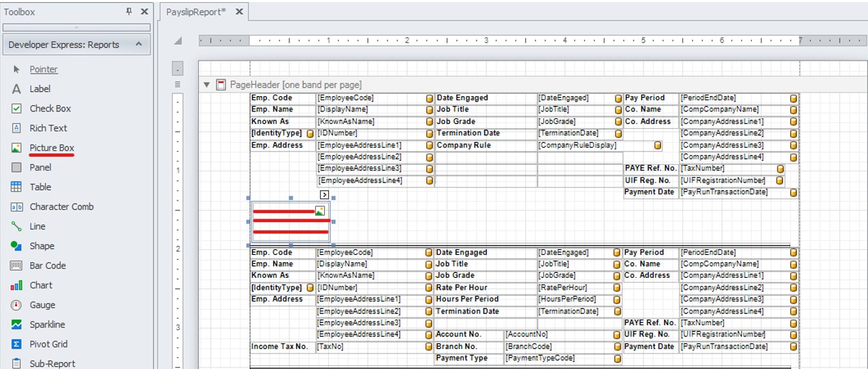Close the PayslipReport tab
This screenshot has height=369, width=868.
[239, 12]
